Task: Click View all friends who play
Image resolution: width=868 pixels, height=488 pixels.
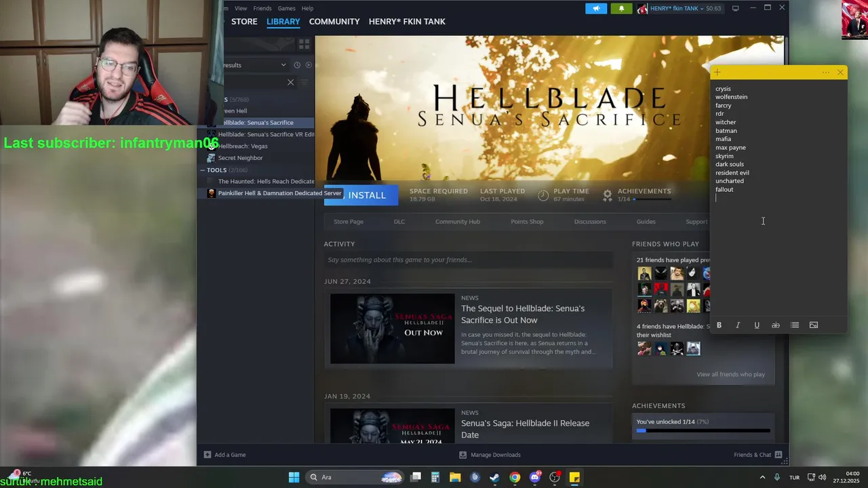Action: click(730, 374)
